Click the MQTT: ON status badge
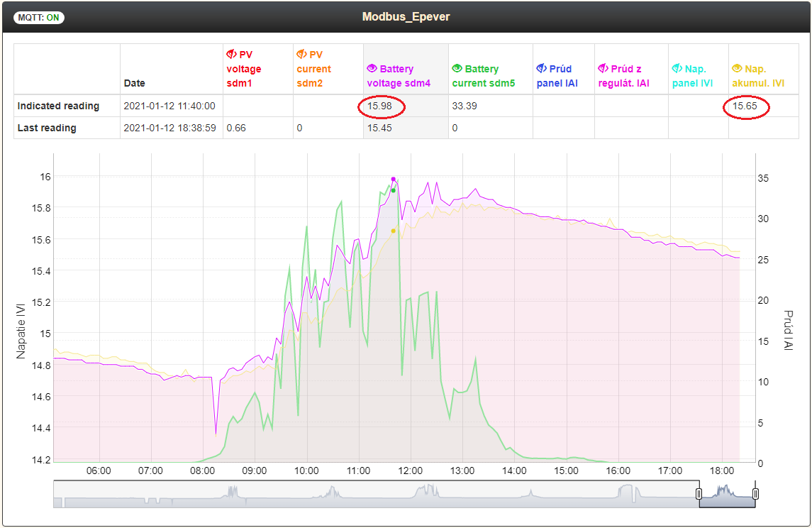 click(x=39, y=17)
